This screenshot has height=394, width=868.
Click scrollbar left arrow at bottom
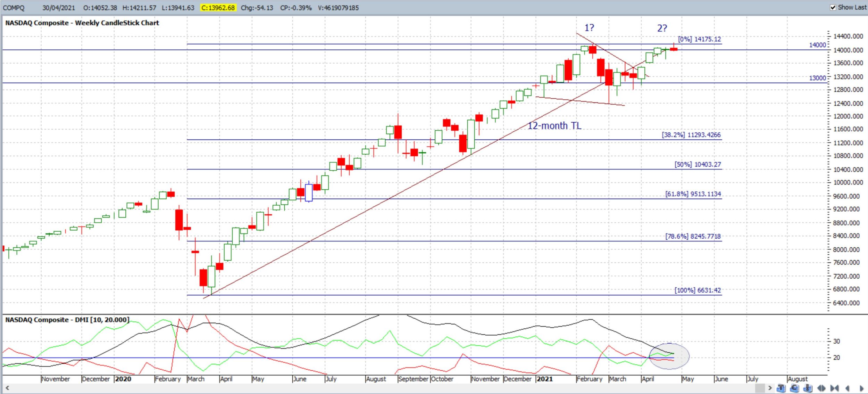[7, 388]
